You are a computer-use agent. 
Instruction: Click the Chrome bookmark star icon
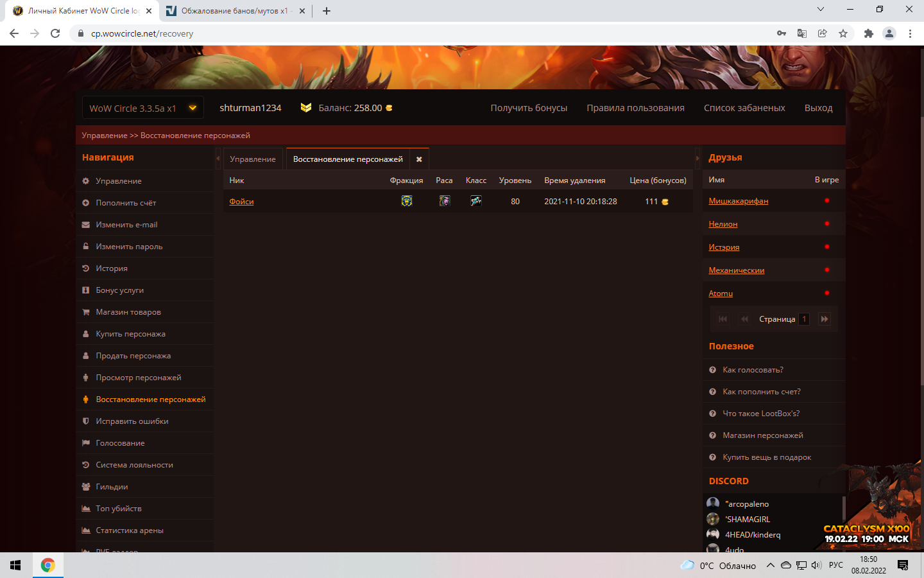843,33
